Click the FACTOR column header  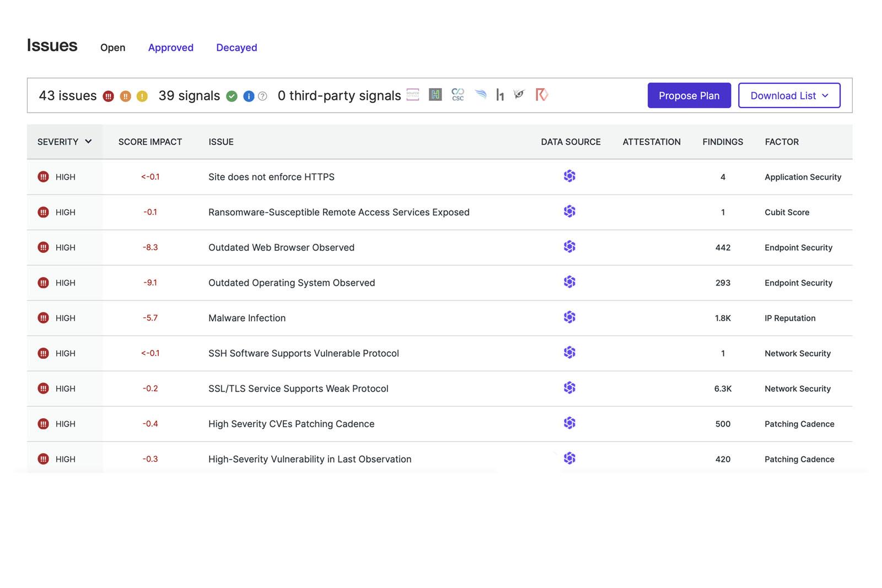tap(782, 142)
